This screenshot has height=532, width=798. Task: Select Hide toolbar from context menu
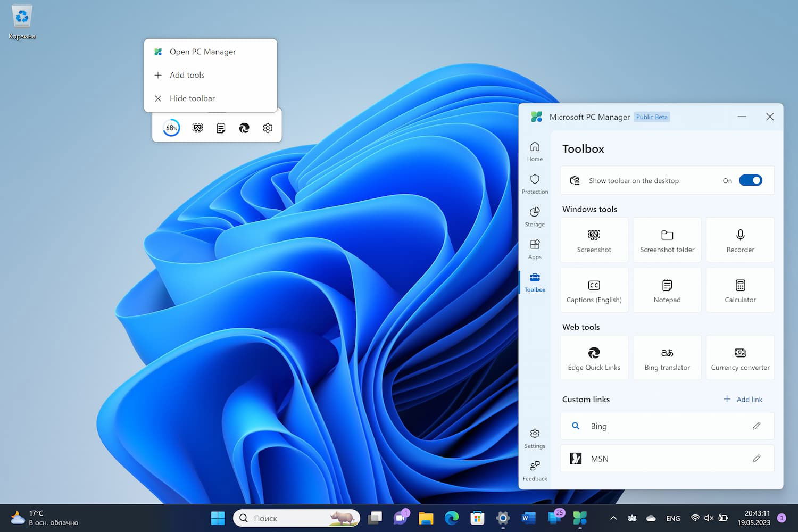coord(192,98)
